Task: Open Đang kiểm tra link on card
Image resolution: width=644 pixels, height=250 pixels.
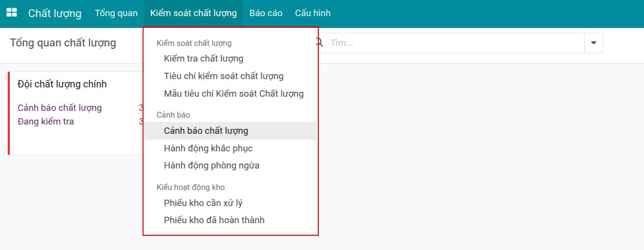Action: pyautogui.click(x=46, y=122)
